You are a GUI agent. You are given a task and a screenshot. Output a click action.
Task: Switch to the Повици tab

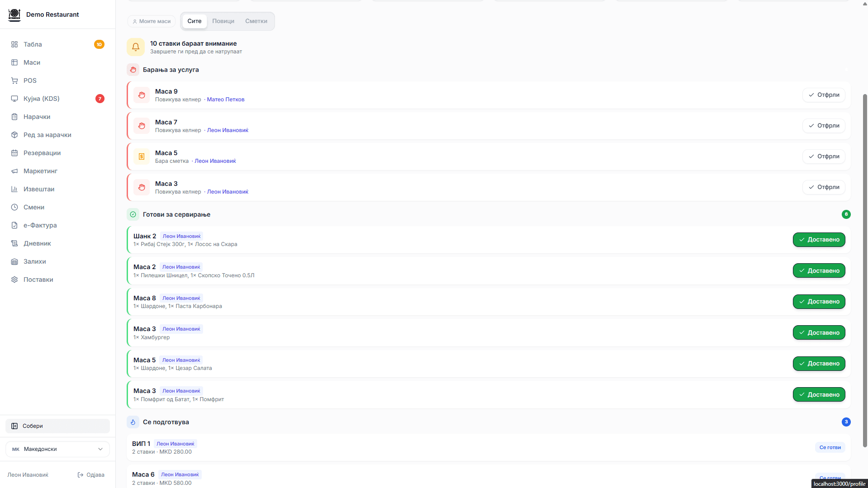pos(223,21)
